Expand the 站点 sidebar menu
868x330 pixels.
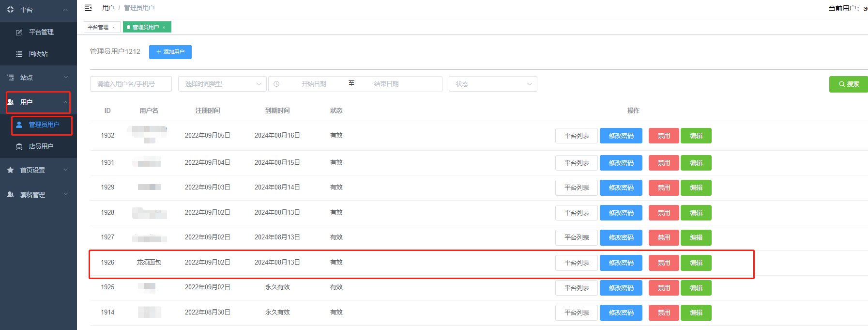38,78
